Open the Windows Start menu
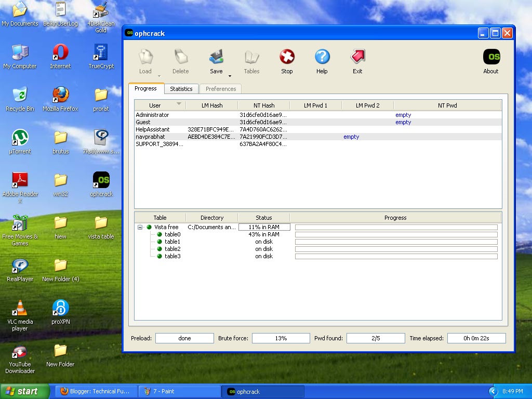Viewport: 532px width, 399px height. [x=24, y=391]
